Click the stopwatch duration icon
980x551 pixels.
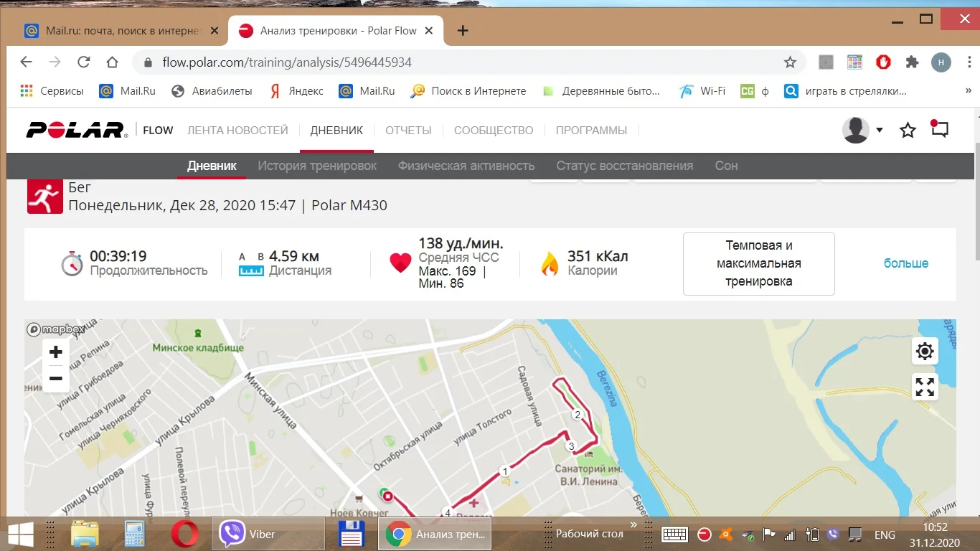click(x=72, y=263)
